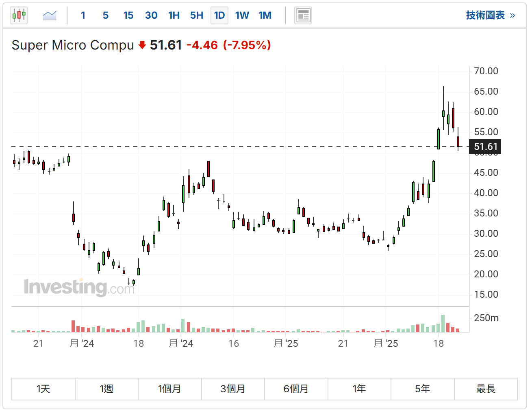
Task: Select the candlestick chart type icon
Action: tap(19, 15)
